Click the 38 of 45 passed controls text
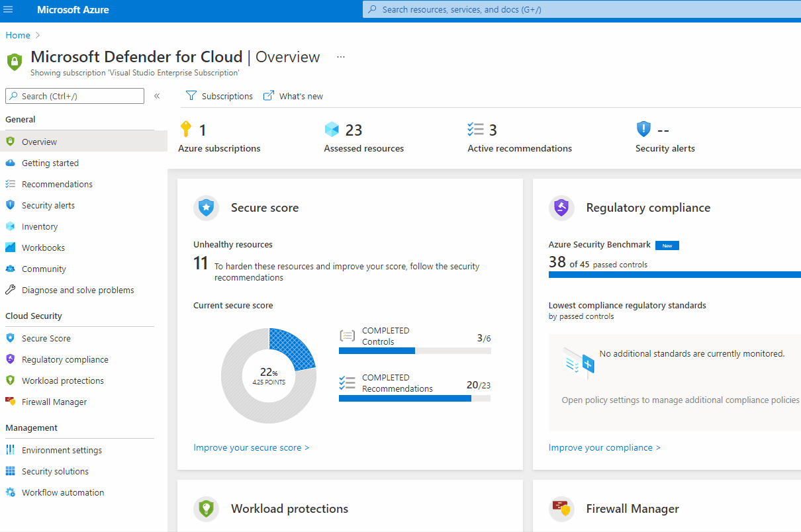 (x=598, y=263)
